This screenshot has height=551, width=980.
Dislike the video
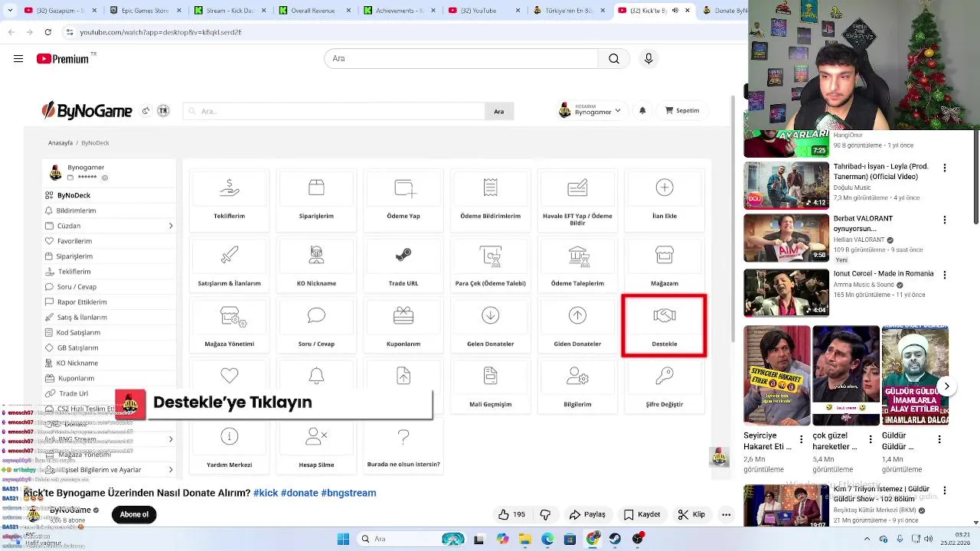click(x=545, y=514)
